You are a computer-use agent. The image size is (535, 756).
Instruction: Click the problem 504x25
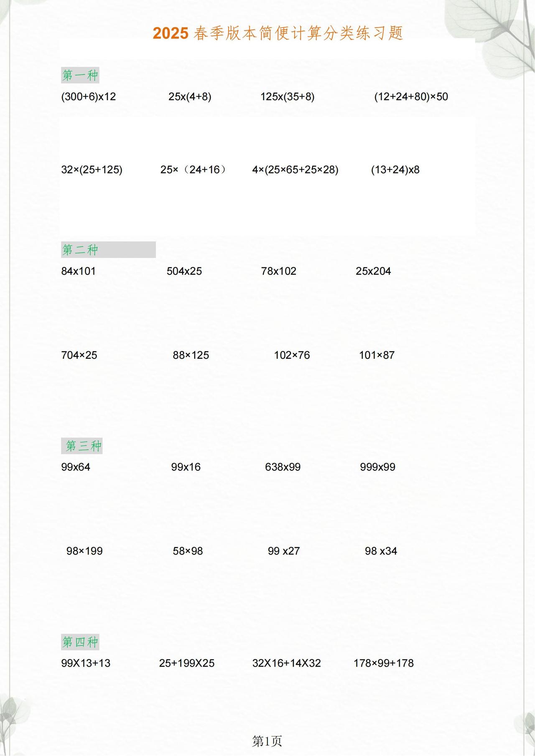click(x=184, y=271)
